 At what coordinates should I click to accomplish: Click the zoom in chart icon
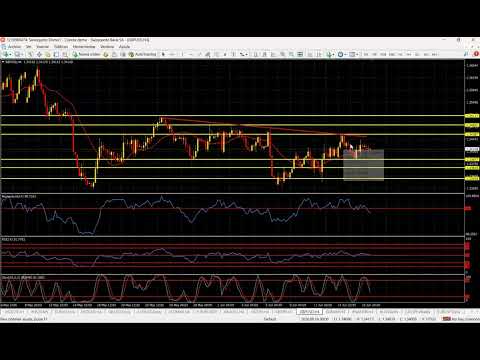point(282,54)
